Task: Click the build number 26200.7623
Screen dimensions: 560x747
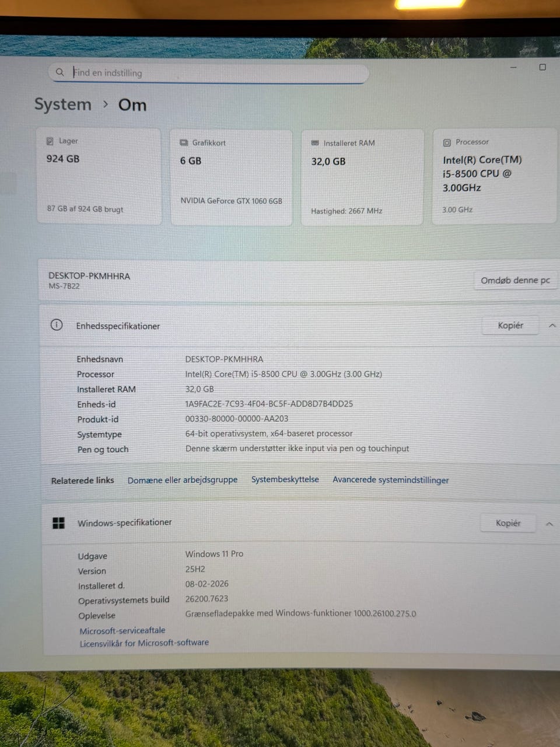Action: pyautogui.click(x=206, y=599)
